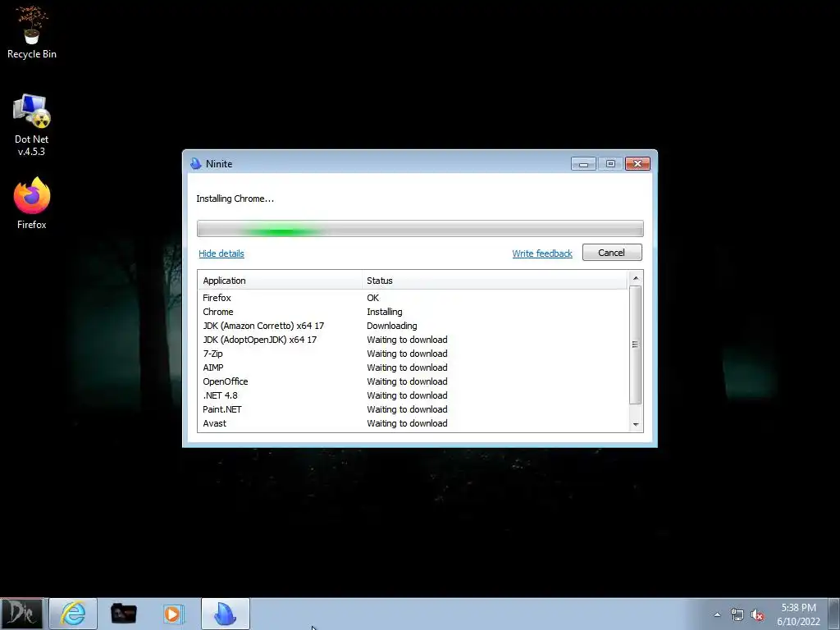The image size is (840, 630).
Task: Click the OK status for Firefox
Action: click(x=373, y=298)
